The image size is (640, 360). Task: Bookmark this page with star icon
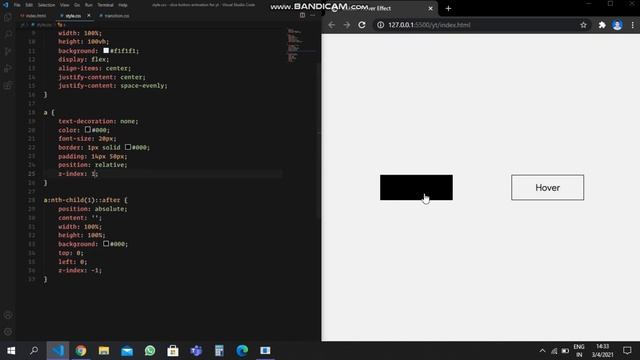point(583,25)
